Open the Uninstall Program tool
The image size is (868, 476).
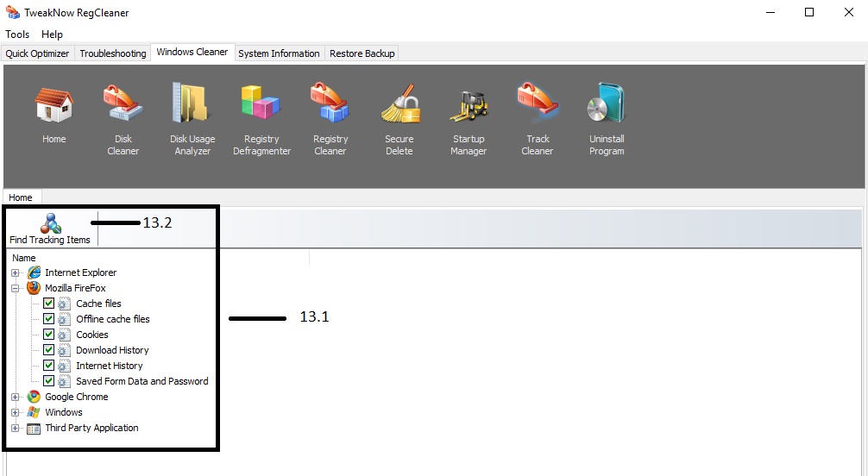tap(607, 103)
